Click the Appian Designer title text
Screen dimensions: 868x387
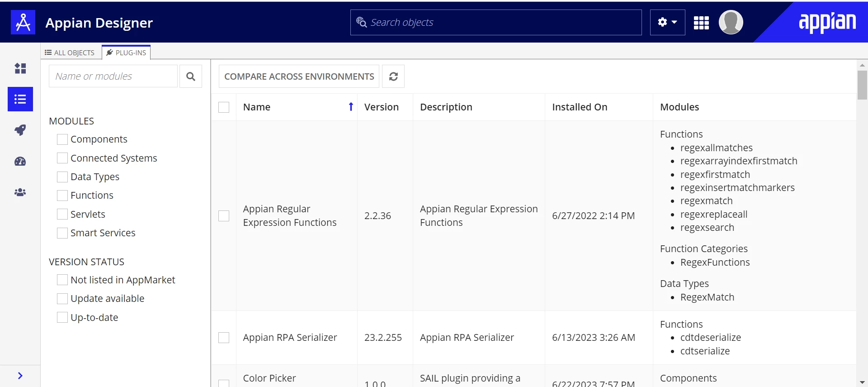[99, 23]
